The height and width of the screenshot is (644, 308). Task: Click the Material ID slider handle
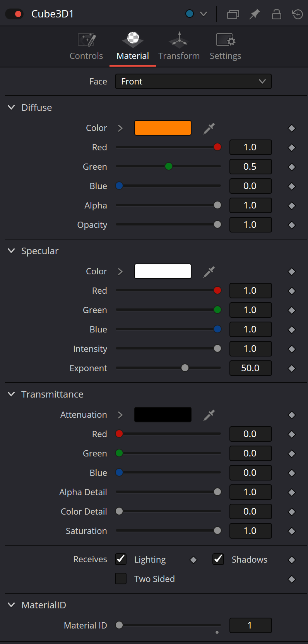coord(119,625)
